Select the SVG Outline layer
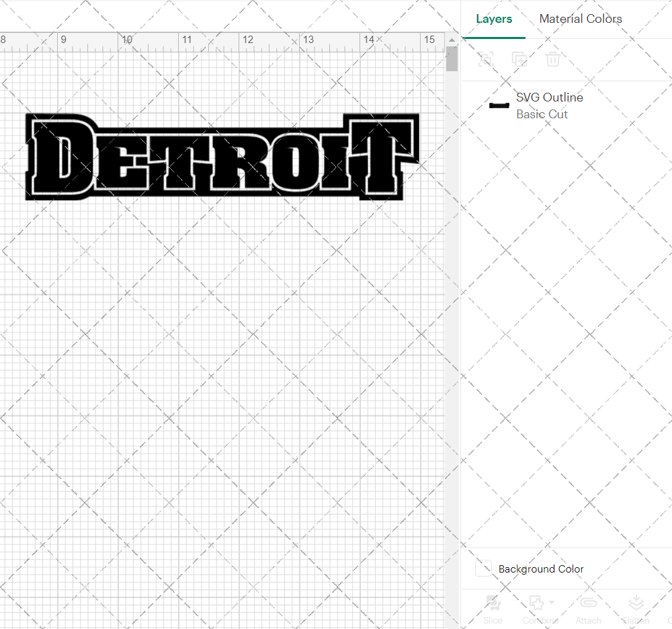Screen dimensions: 672x629 click(x=566, y=106)
